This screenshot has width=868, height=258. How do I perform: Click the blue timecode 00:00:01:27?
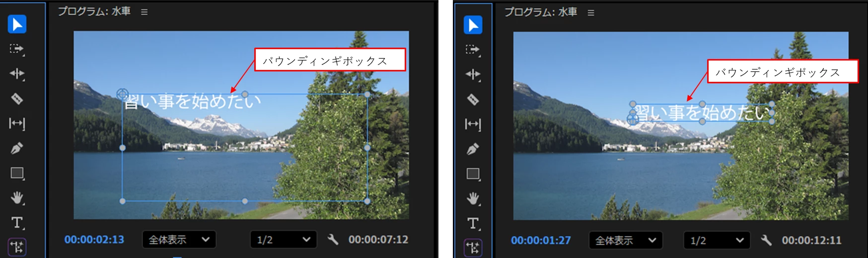click(x=541, y=240)
